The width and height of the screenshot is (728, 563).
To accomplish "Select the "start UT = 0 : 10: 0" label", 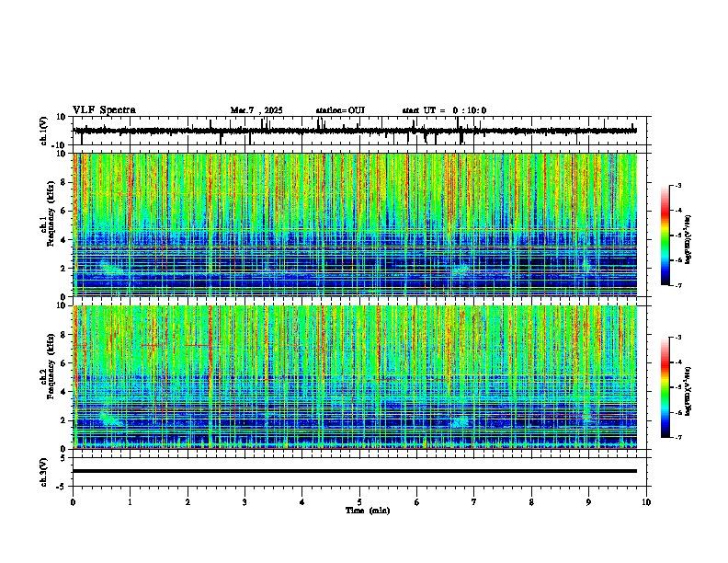I will pos(444,110).
